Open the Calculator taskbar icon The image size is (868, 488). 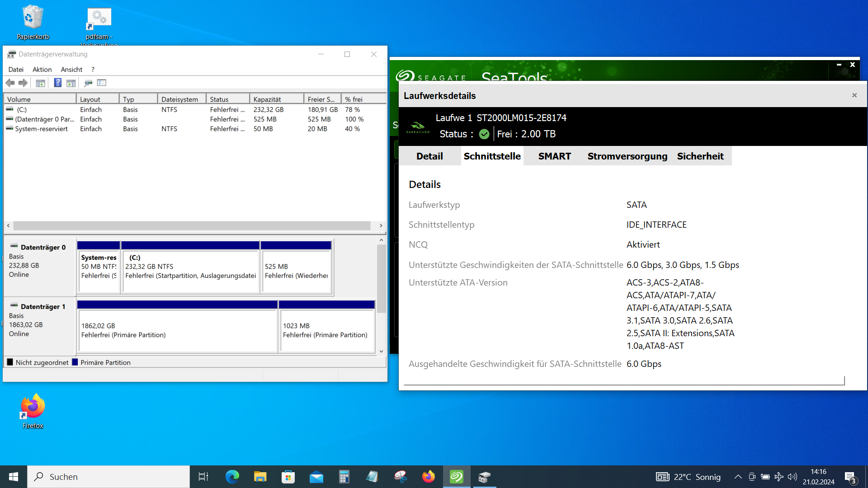tap(344, 477)
